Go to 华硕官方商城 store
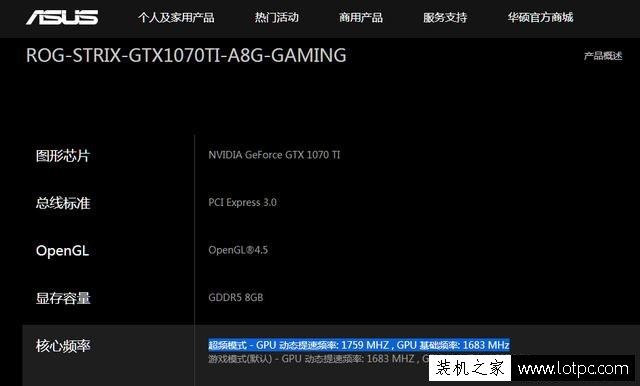640x386 pixels. pos(540,18)
